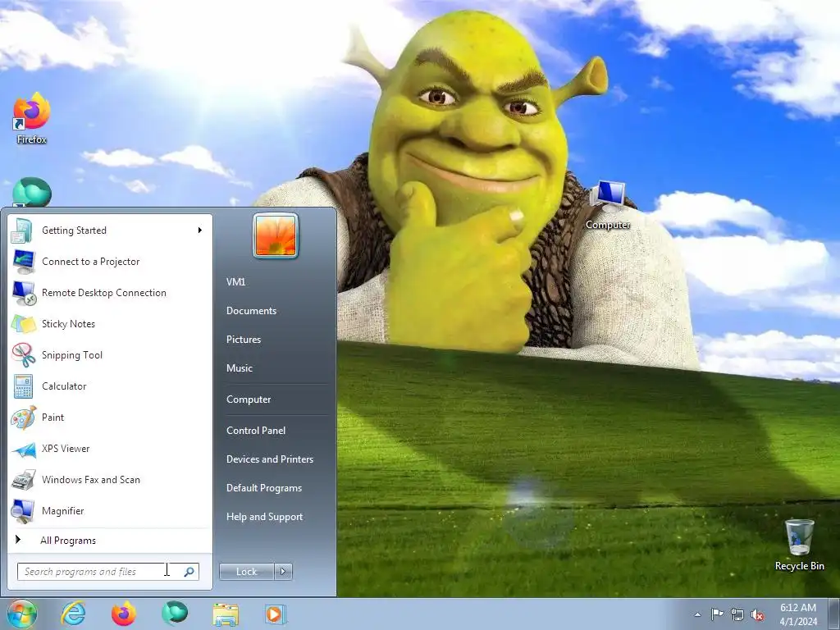Click the Windows Media Player taskbar icon
This screenshot has height=630, width=840.
click(x=276, y=614)
